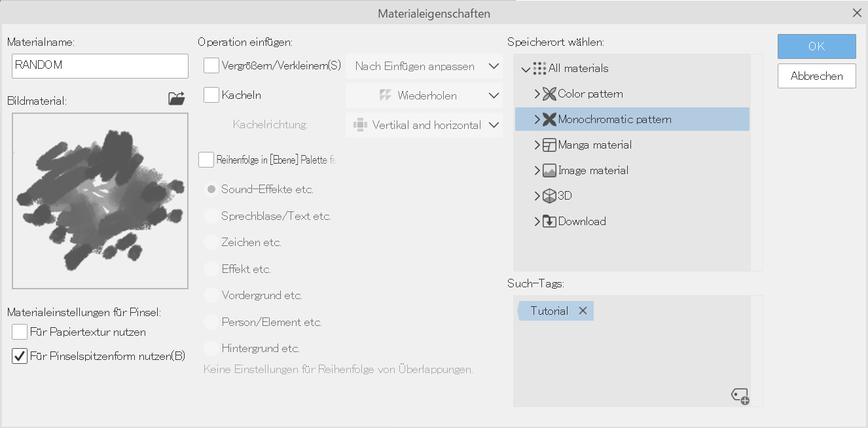
Task: Uncheck Für Pinselspitzenform nutzen
Action: [x=20, y=356]
